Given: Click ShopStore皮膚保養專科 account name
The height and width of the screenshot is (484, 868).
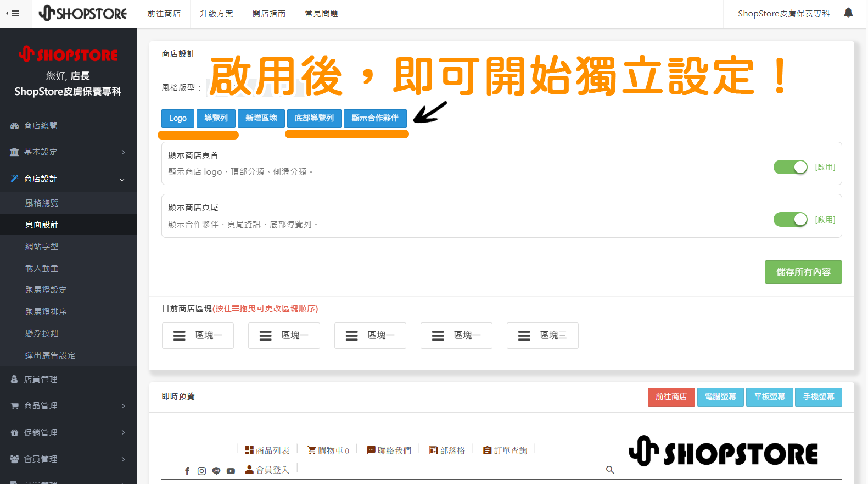Looking at the screenshot, I should coord(783,14).
